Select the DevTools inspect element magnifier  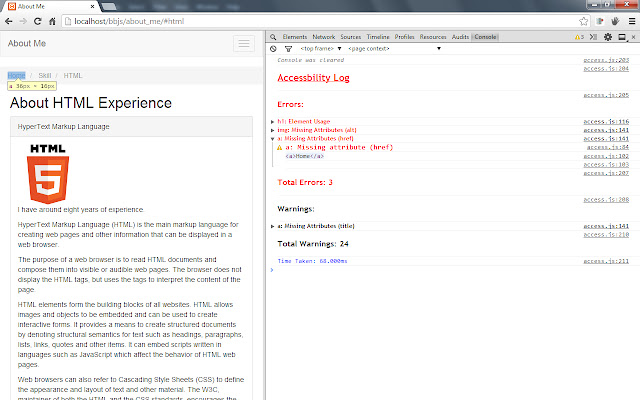pos(273,37)
